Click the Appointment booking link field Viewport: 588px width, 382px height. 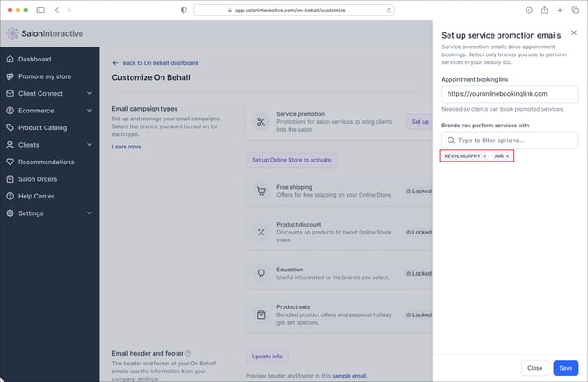pos(510,94)
